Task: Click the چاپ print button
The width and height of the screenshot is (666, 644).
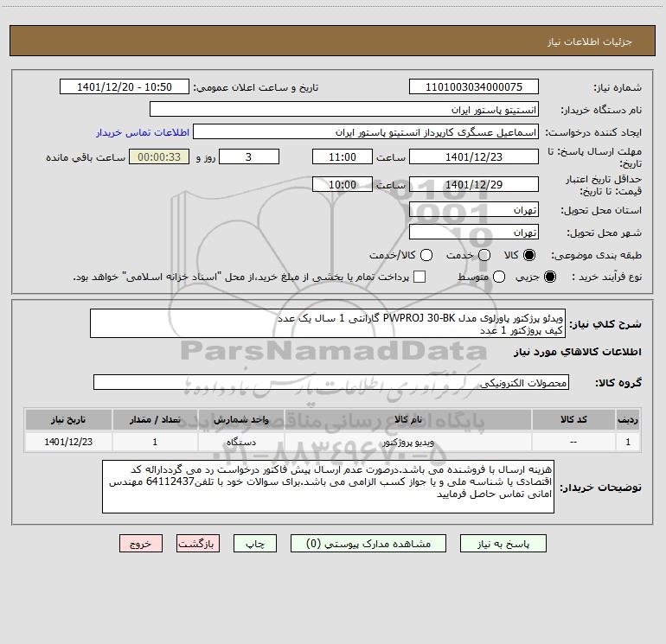Action: point(255,544)
